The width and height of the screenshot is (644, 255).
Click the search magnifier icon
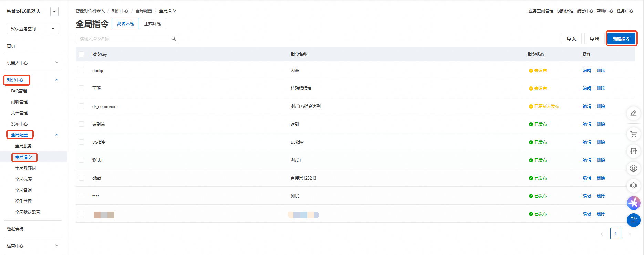[x=174, y=39]
